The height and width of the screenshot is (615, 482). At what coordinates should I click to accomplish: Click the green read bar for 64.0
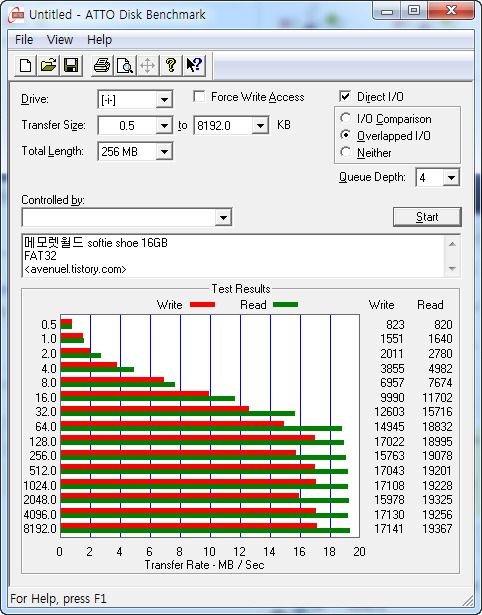click(x=201, y=428)
